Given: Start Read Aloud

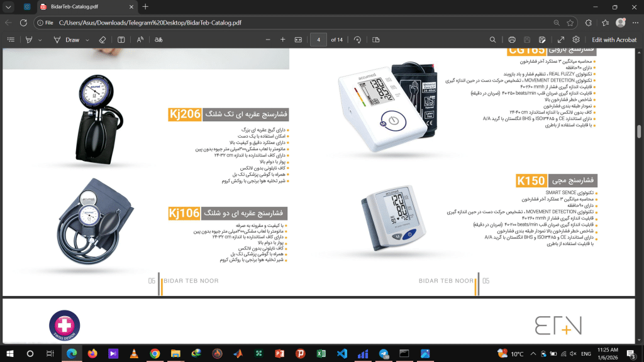Looking at the screenshot, I should pos(140,40).
